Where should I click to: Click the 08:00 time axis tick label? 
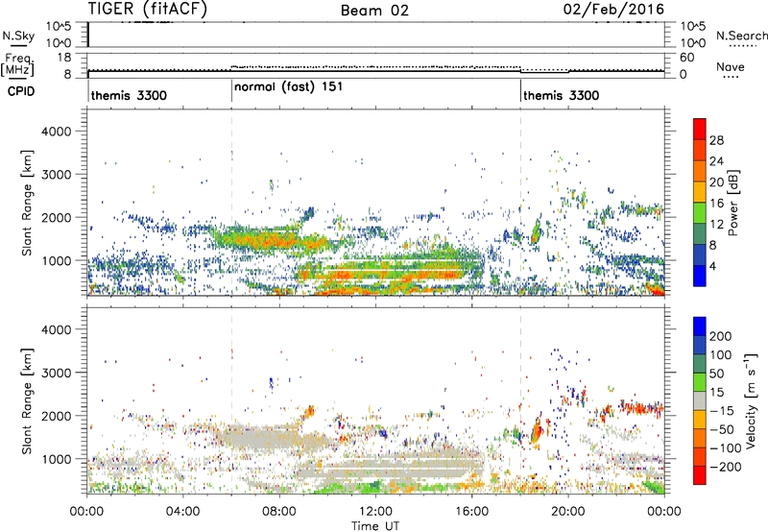pos(279,512)
